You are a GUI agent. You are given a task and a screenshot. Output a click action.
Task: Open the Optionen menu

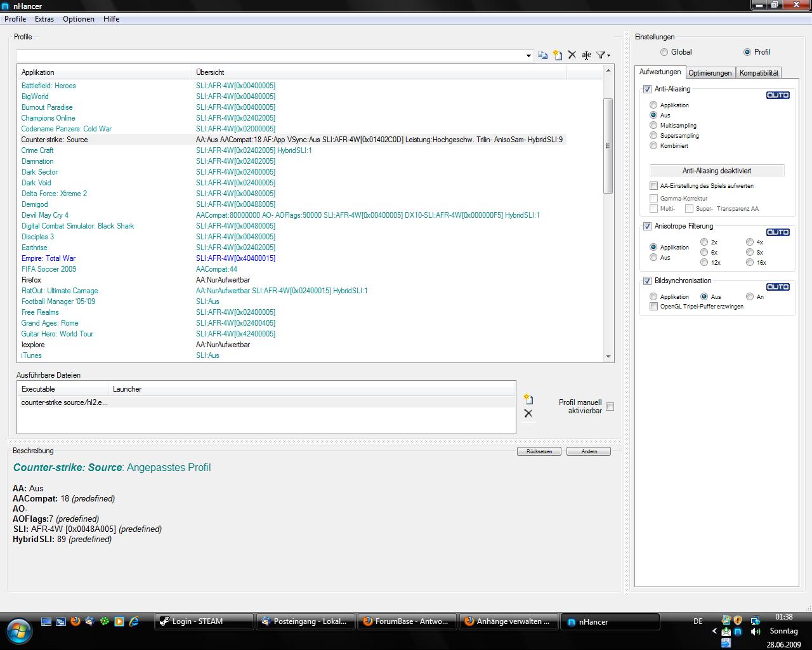click(x=79, y=19)
